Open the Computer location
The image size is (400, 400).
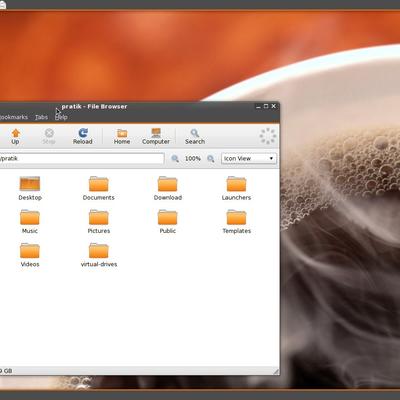[156, 136]
